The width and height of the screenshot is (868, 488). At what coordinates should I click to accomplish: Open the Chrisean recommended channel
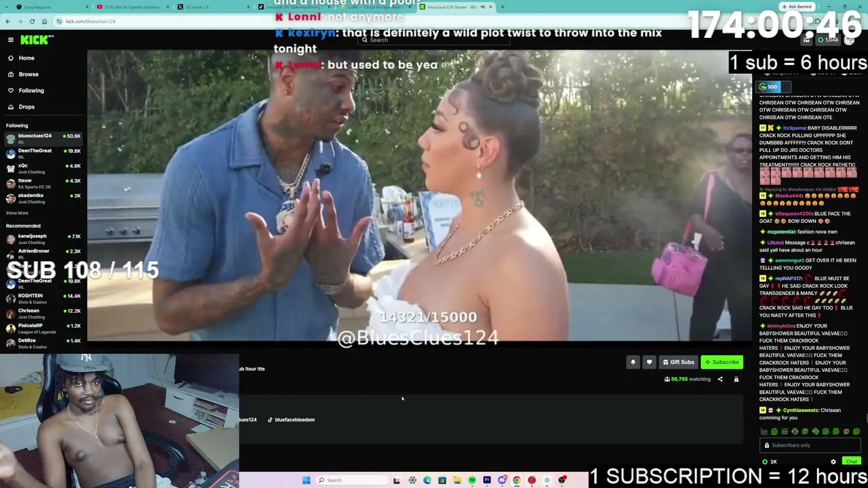tap(43, 313)
